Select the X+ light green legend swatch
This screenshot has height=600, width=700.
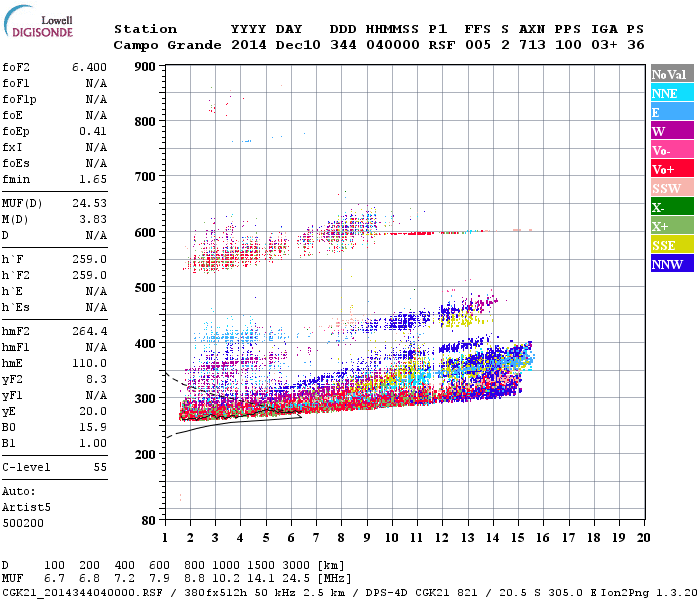pyautogui.click(x=672, y=226)
